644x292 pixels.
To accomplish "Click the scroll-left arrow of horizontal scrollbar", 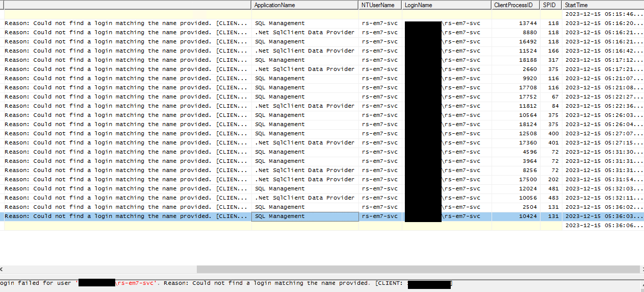I will [3, 269].
